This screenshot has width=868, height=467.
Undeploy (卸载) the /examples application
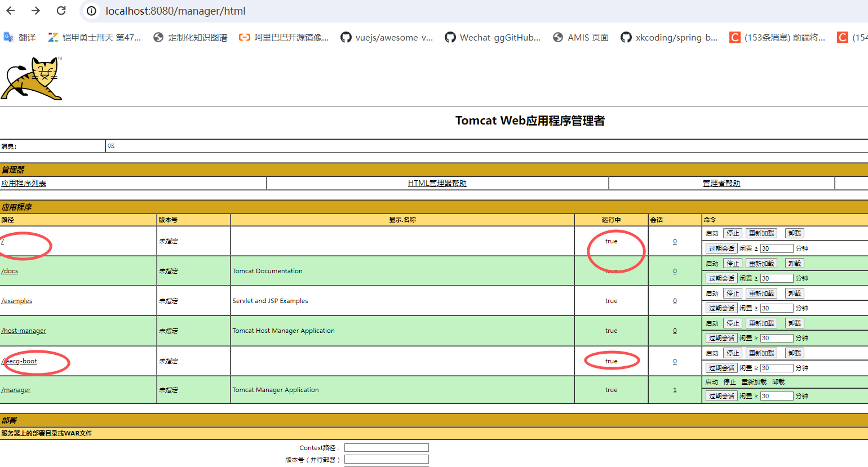pyautogui.click(x=795, y=293)
